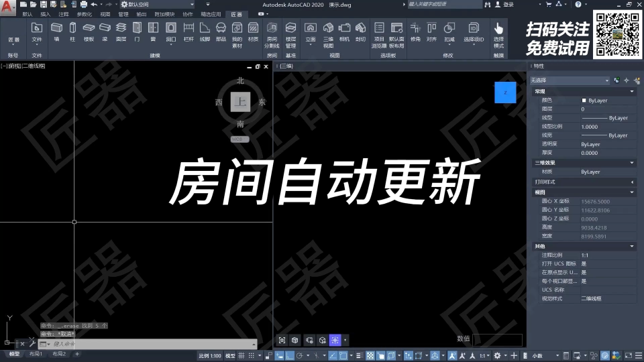Collapse the 常规 general section
This screenshot has width=644, height=362.
[x=632, y=92]
